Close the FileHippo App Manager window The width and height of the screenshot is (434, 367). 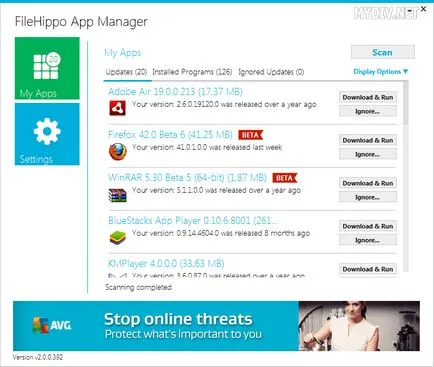[423, 9]
